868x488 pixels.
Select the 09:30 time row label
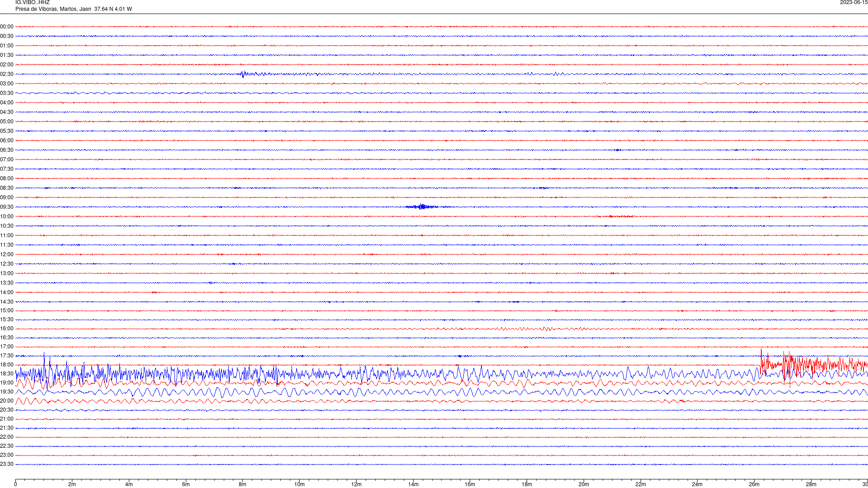coord(7,207)
